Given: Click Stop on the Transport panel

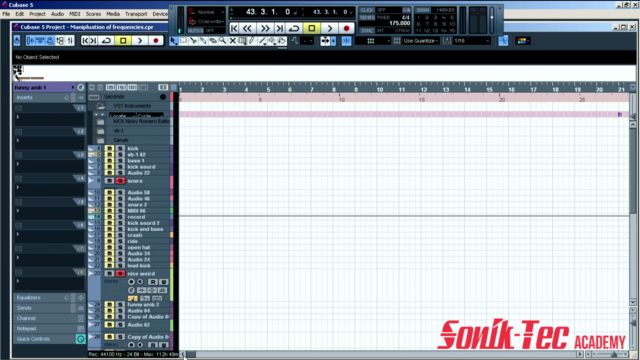Looking at the screenshot, I should 312,28.
